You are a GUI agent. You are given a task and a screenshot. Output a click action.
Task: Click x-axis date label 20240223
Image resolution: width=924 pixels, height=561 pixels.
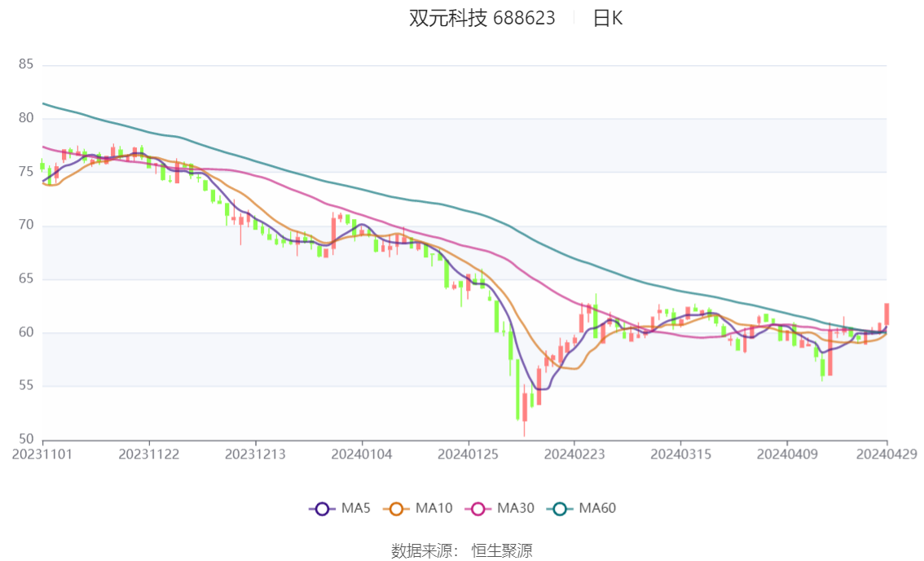coord(574,454)
